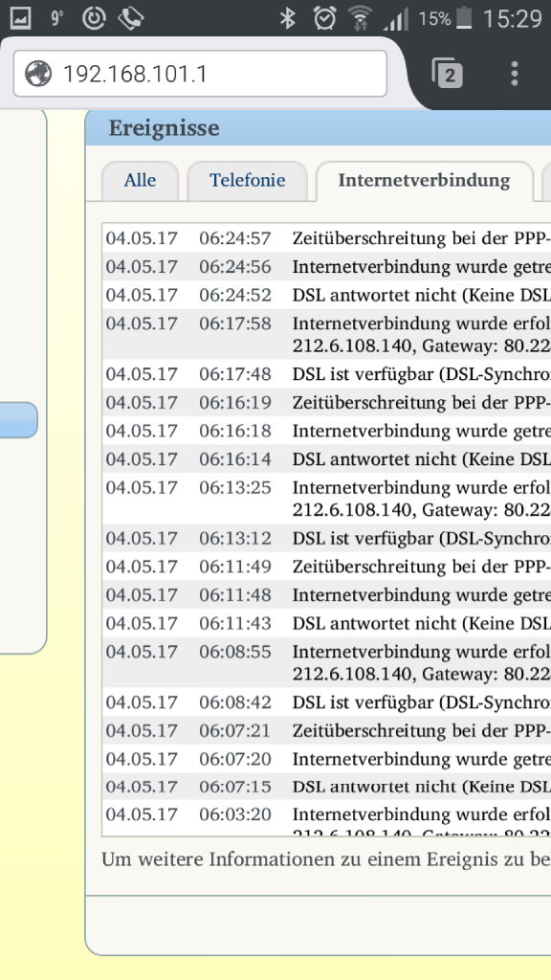Select the event logged at 06:03:20
The image size is (551, 980).
pos(327,819)
